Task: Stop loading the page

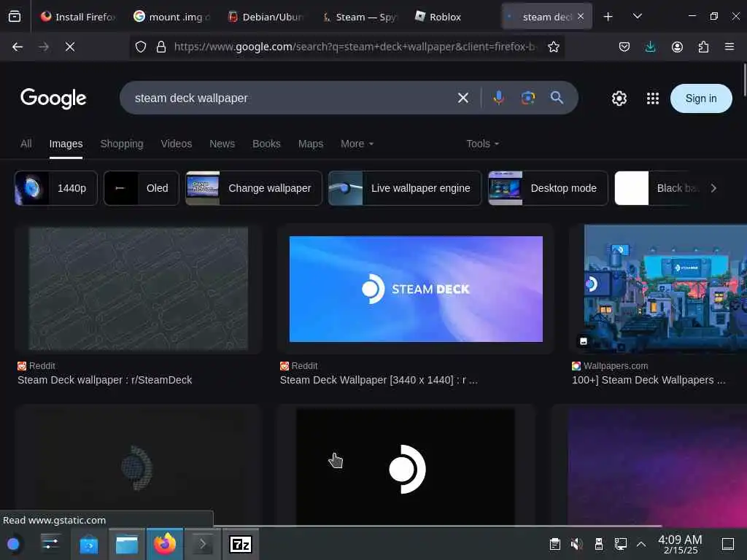Action: (x=70, y=47)
